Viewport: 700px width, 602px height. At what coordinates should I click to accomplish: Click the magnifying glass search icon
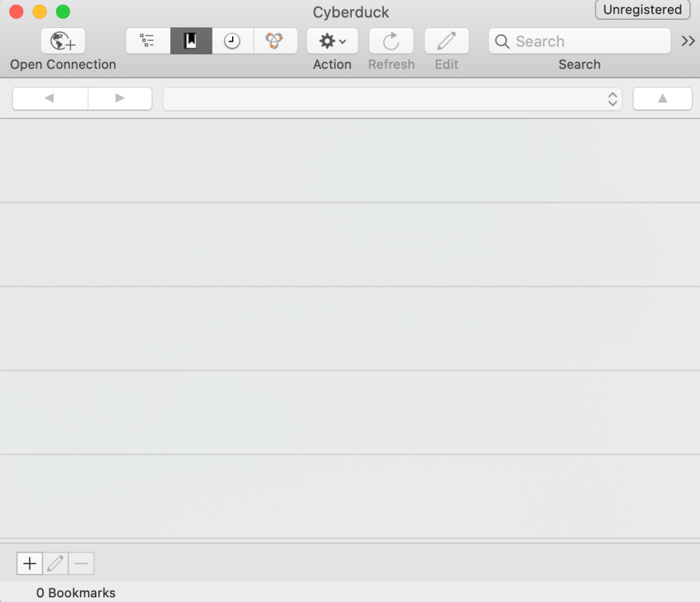(502, 42)
